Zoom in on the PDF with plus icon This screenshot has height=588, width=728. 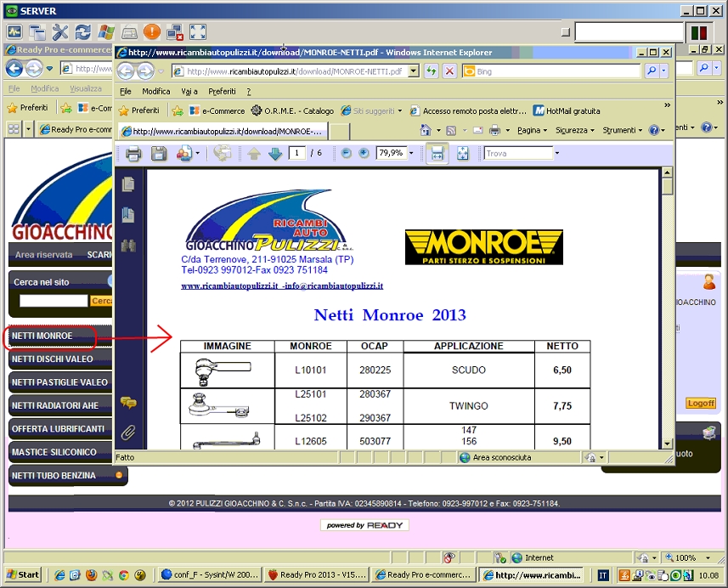(364, 153)
